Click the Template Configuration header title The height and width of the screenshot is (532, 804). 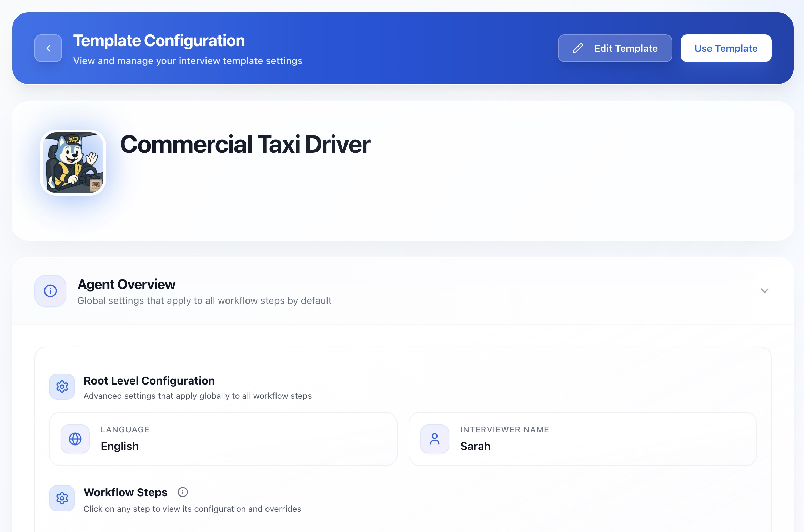tap(159, 41)
